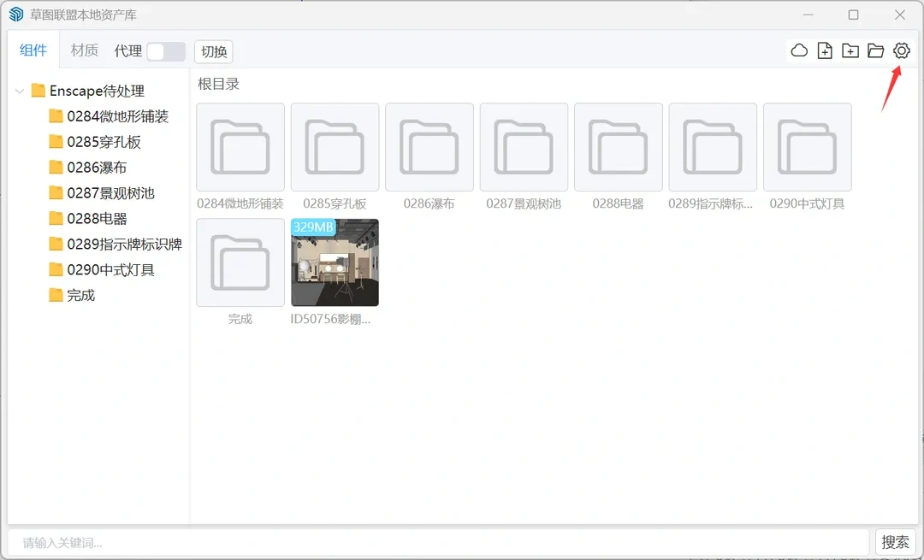Click the add new folder icon

[x=850, y=51]
